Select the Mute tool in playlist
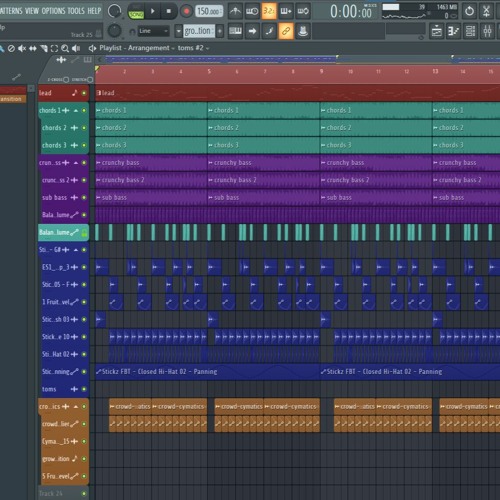The height and width of the screenshot is (500, 500). (22, 49)
